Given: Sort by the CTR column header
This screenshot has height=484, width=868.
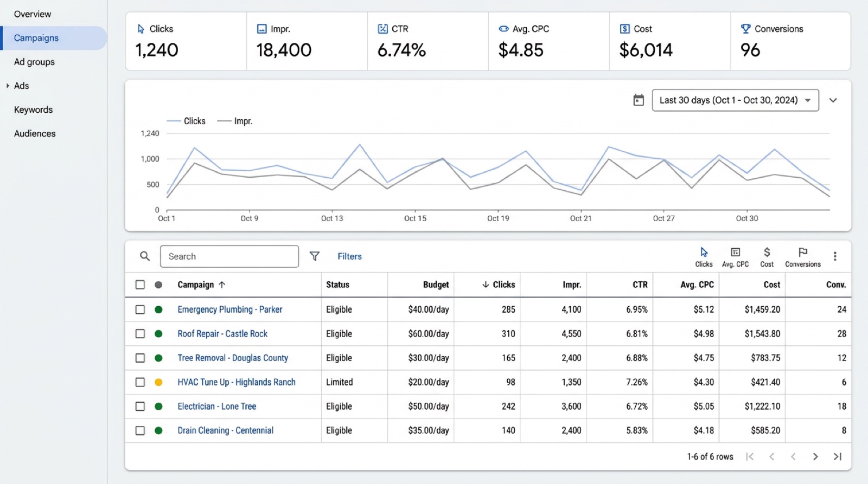Looking at the screenshot, I should click(x=640, y=285).
